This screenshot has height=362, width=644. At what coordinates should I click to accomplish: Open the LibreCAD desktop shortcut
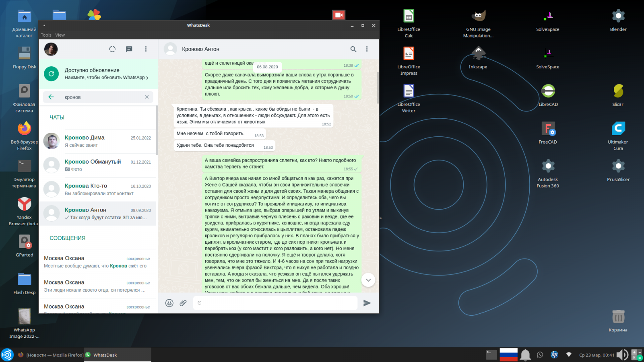click(548, 95)
